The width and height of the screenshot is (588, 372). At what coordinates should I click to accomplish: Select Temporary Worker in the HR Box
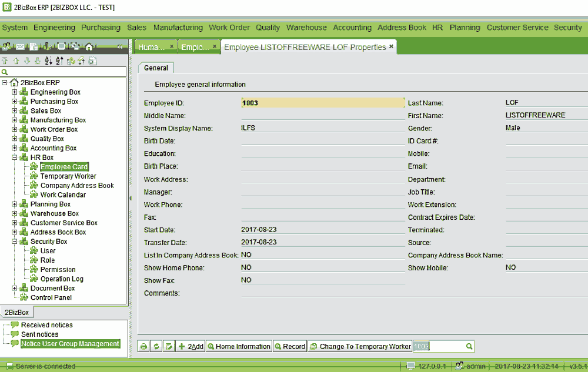coord(68,176)
